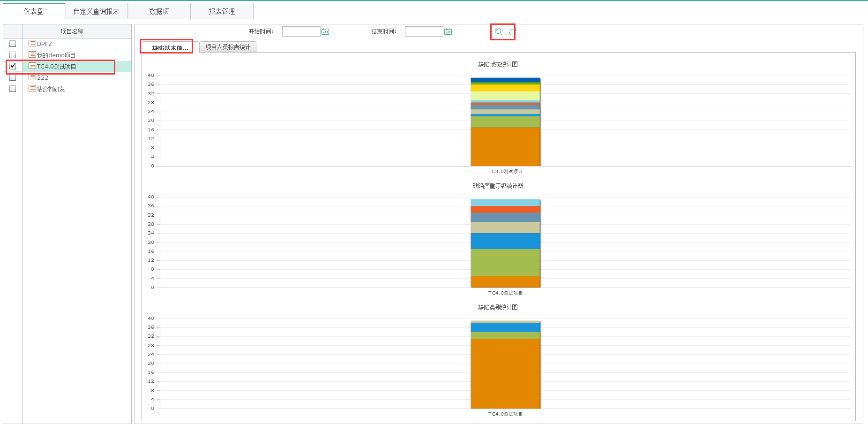Viewport: 868px width, 425px height.
Task: Select the 缺陷基本信息 tab
Action: pos(170,47)
